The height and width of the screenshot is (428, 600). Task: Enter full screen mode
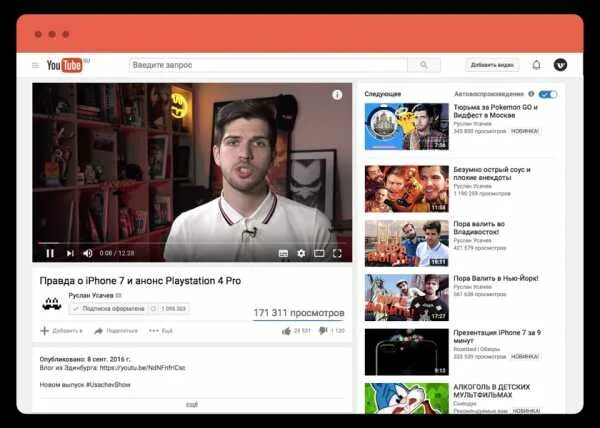[337, 254]
